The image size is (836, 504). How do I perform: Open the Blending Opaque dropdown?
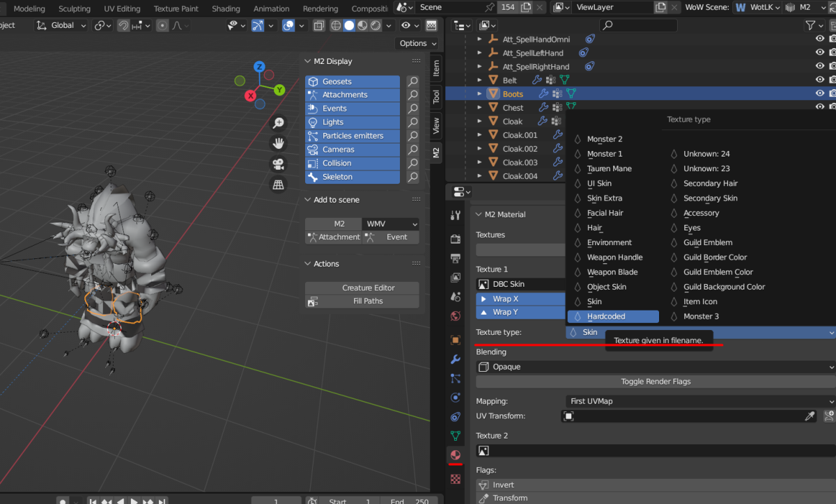[655, 367]
